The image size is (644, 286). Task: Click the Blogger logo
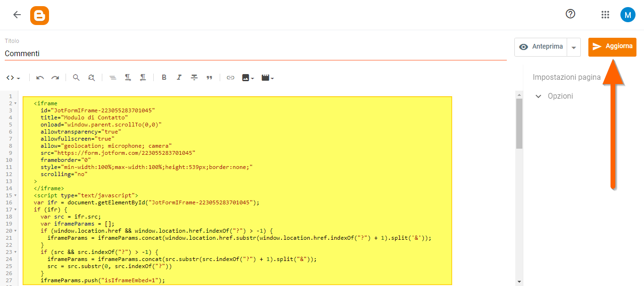coord(40,15)
